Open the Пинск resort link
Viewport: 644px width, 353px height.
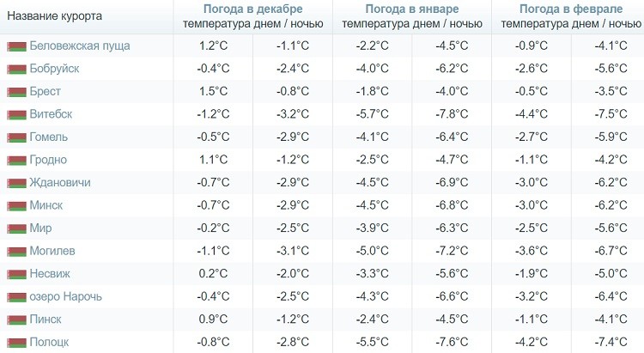coord(46,319)
